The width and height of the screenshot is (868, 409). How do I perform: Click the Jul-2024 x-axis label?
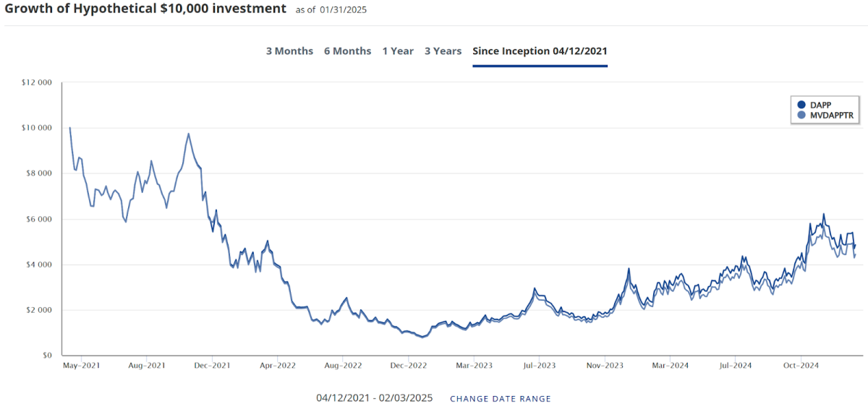pos(735,366)
